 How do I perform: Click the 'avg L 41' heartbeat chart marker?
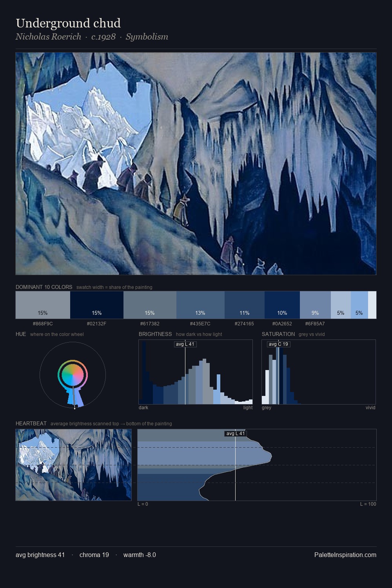coord(235,434)
